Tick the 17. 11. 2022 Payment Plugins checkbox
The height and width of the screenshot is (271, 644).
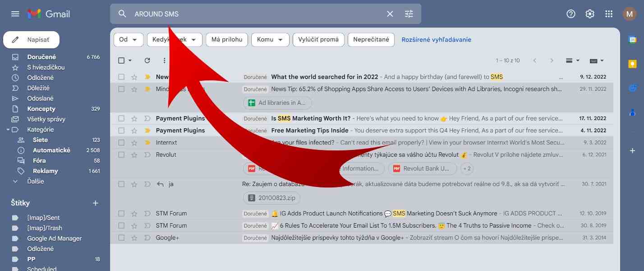pyautogui.click(x=121, y=118)
